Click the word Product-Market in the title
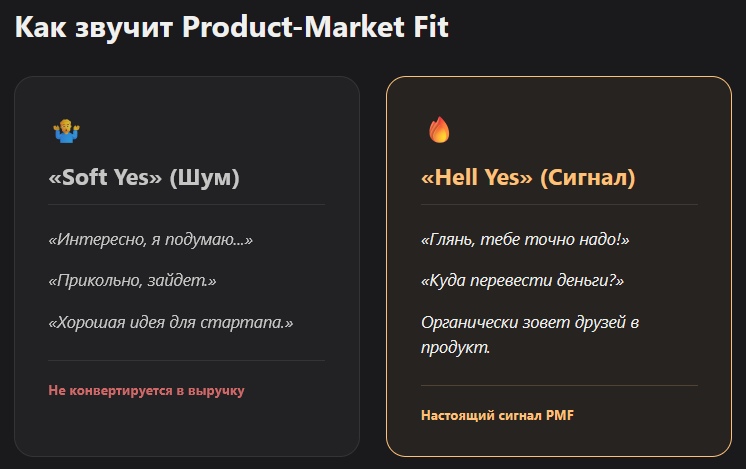 tap(294, 27)
